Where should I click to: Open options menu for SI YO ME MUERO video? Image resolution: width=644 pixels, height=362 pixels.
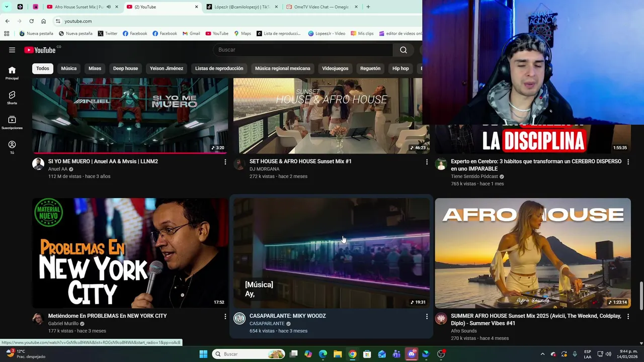point(225,162)
